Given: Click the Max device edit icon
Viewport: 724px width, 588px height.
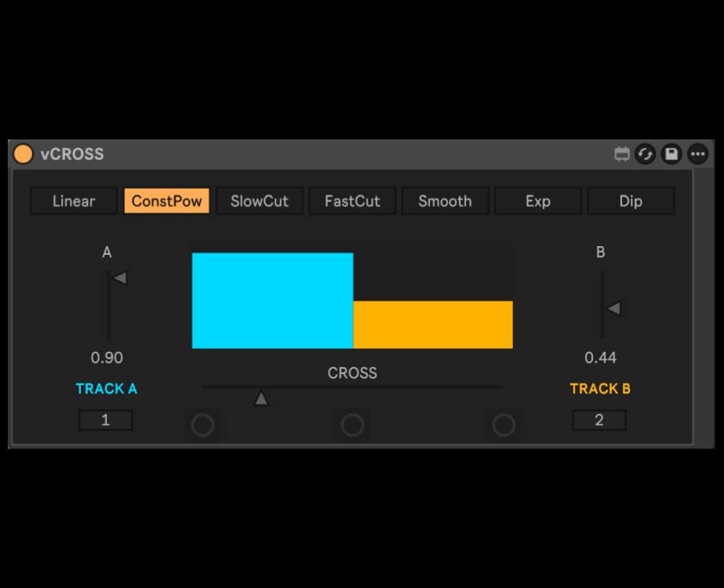Looking at the screenshot, I should [622, 154].
